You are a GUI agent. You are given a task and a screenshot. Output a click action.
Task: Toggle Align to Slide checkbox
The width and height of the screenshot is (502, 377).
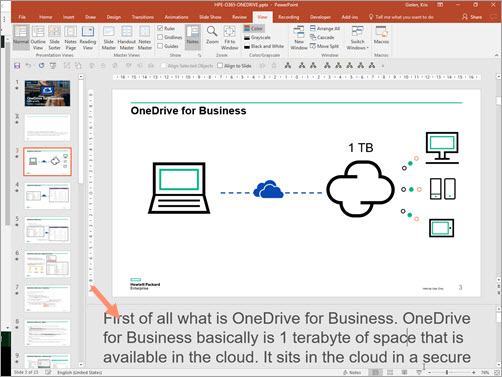(x=220, y=66)
